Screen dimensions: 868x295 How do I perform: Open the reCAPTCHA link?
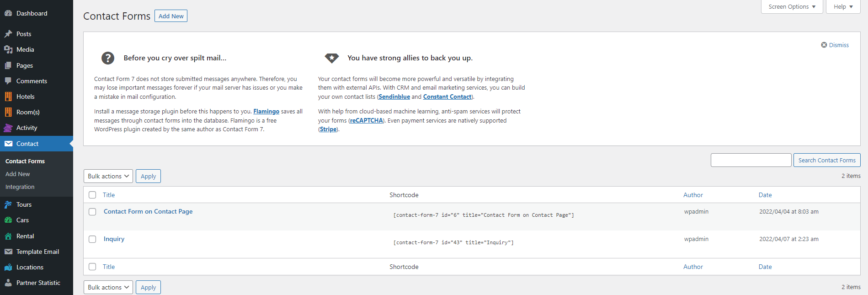point(367,120)
